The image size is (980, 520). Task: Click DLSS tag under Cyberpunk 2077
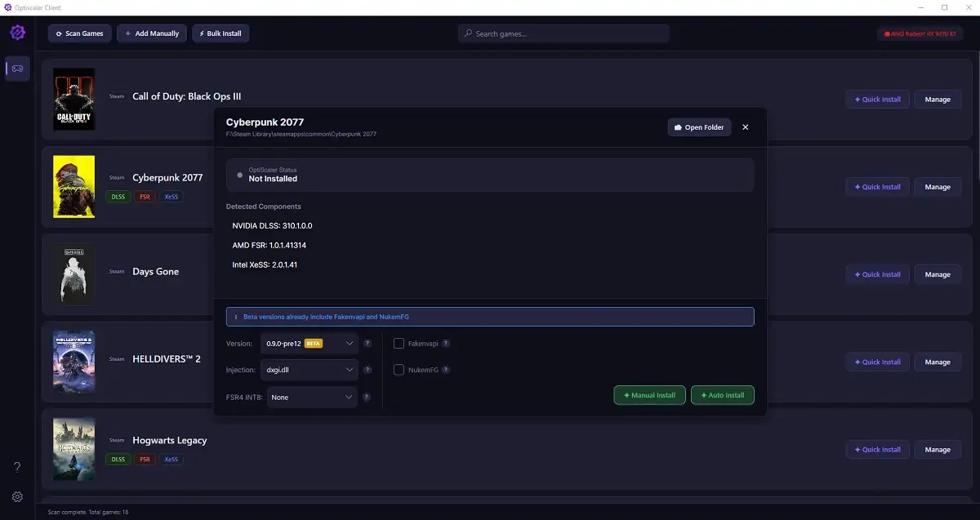pyautogui.click(x=118, y=197)
